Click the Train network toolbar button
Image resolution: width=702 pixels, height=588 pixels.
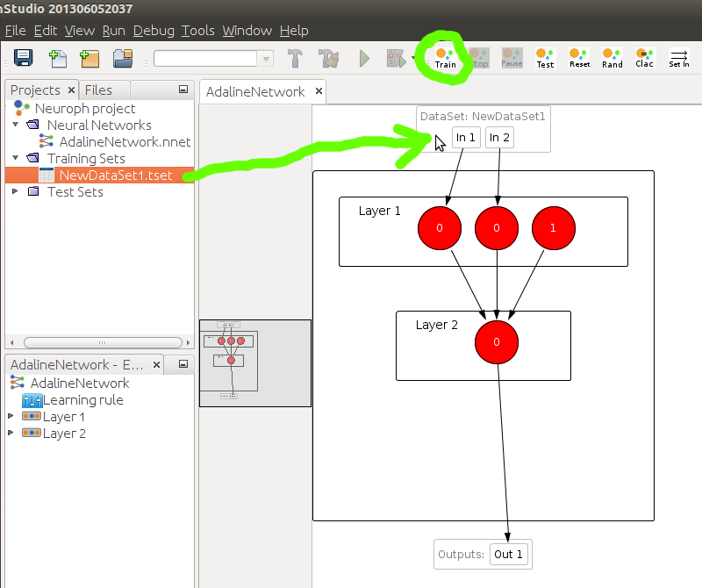(x=446, y=59)
